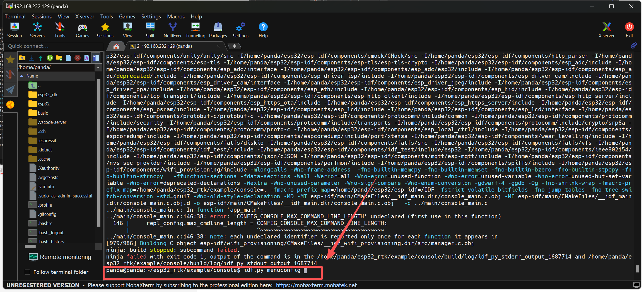The height and width of the screenshot is (292, 644).
Task: Click the status bar monitor icon
Action: pos(636,285)
